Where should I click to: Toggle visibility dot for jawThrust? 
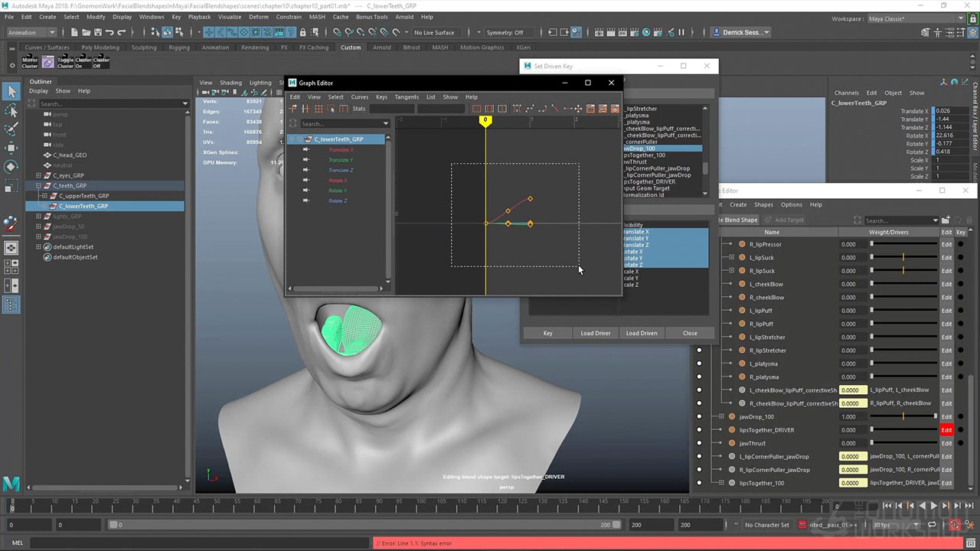[x=699, y=443]
